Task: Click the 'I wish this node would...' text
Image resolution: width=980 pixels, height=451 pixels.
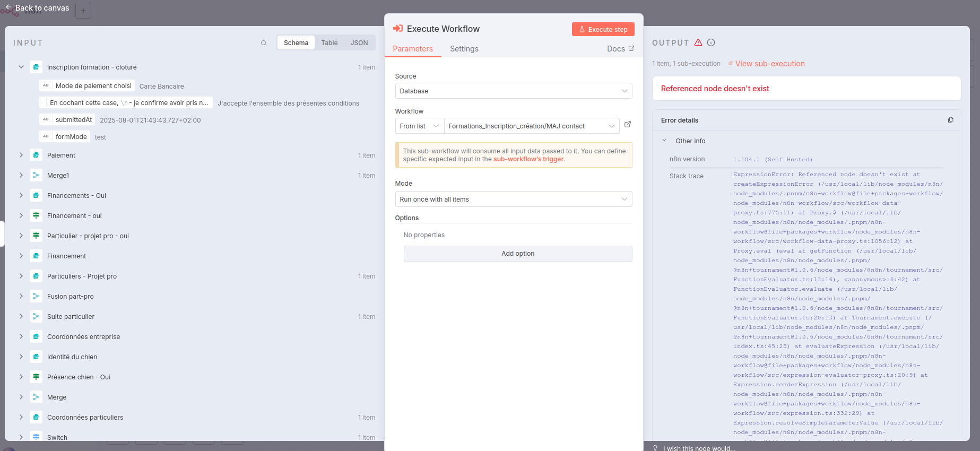Action: coord(699,448)
